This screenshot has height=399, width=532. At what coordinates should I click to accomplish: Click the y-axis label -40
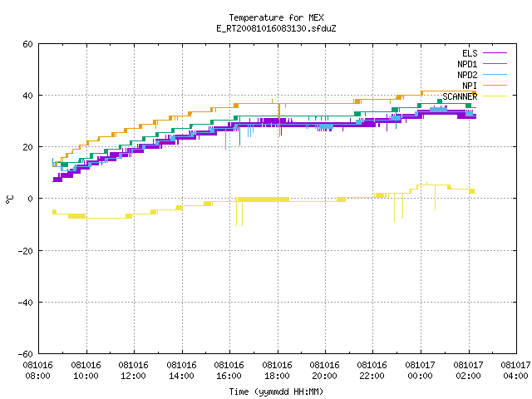26,303
